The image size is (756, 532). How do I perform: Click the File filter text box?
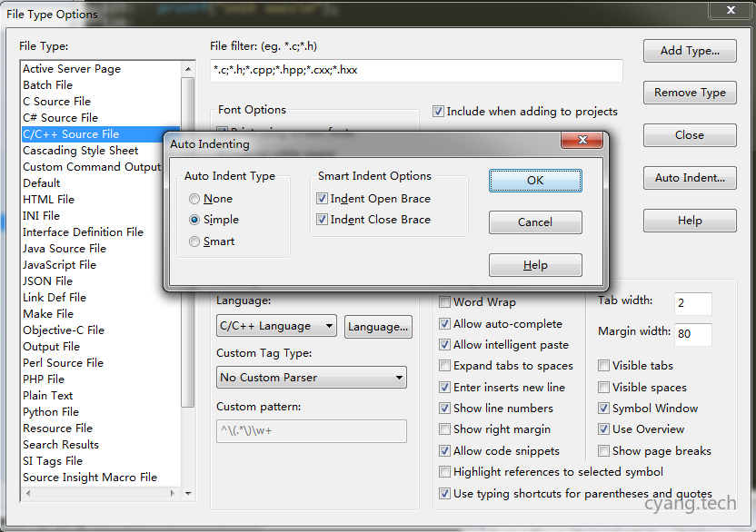tap(416, 71)
